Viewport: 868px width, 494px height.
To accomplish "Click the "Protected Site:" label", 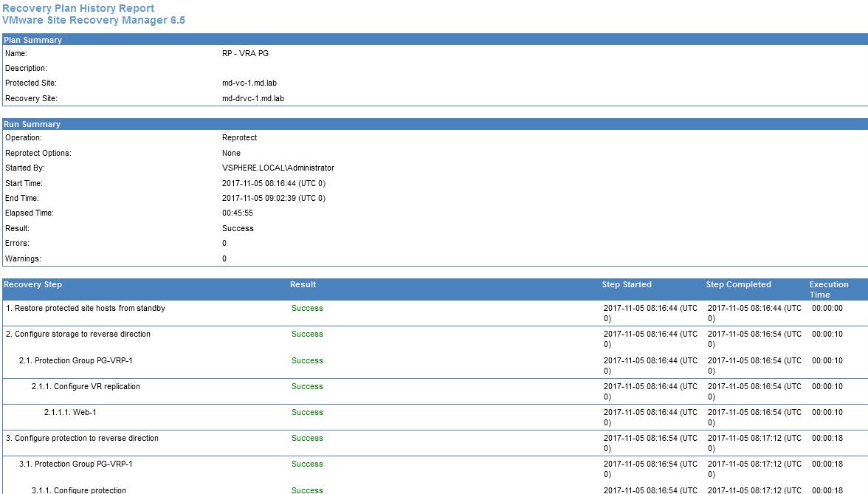I will (31, 83).
